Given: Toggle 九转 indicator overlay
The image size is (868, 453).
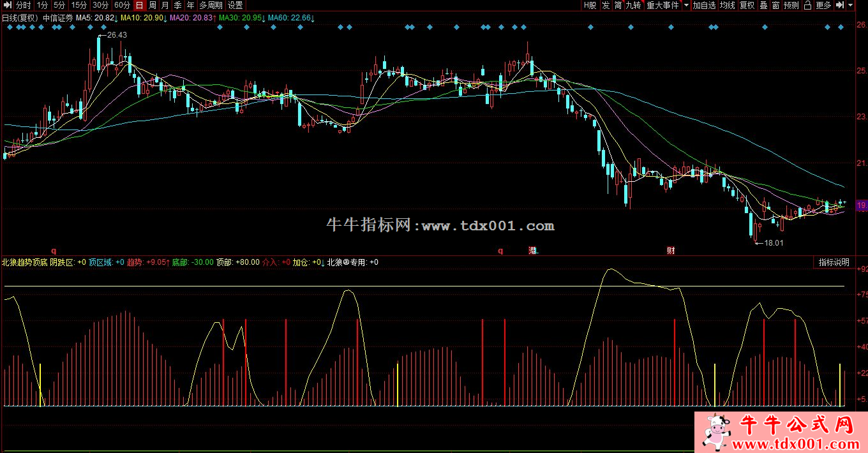Looking at the screenshot, I should click(x=632, y=5).
